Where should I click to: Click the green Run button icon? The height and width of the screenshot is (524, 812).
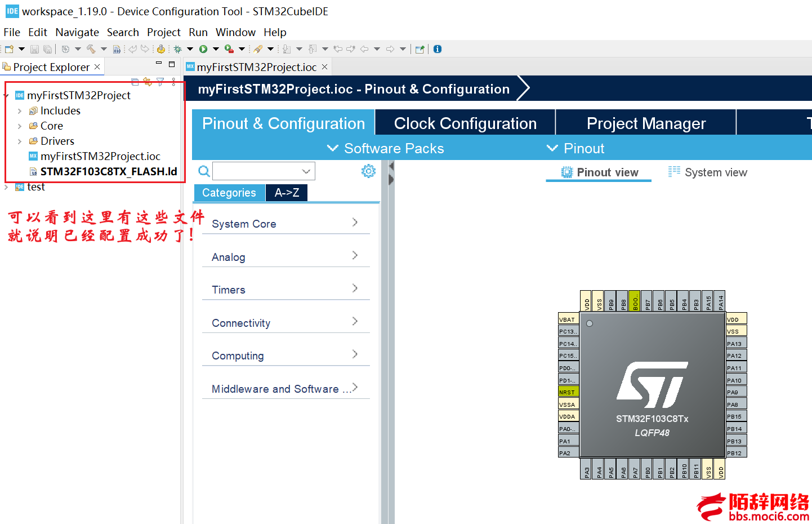coord(203,49)
